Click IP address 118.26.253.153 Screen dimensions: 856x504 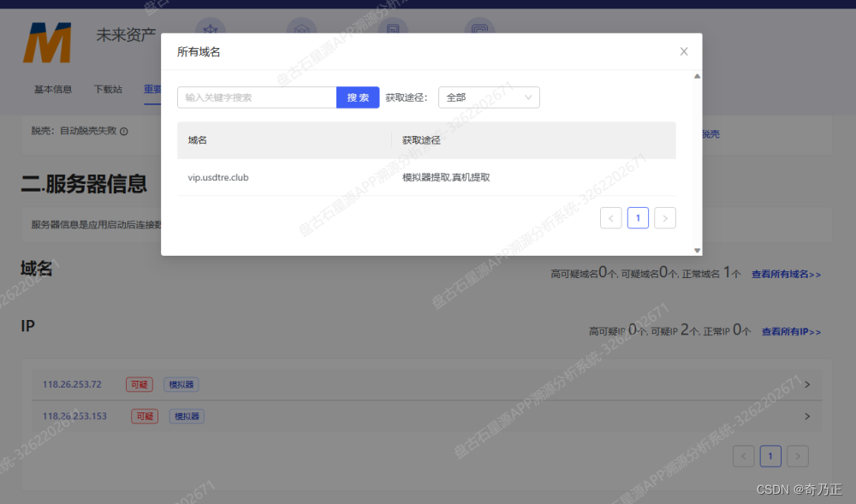(x=74, y=416)
